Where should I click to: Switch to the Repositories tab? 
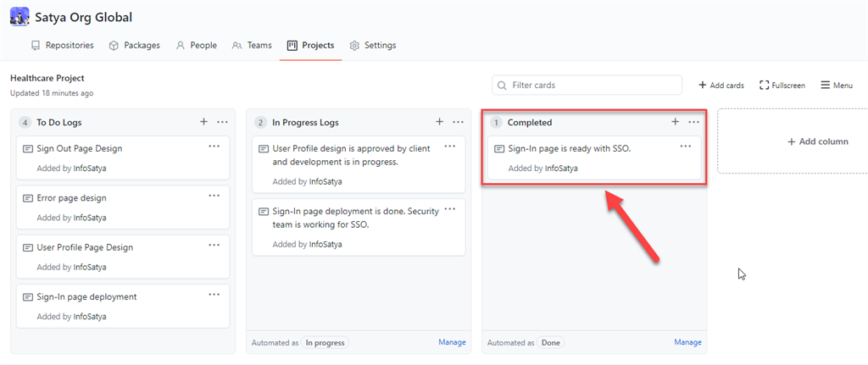click(x=62, y=45)
